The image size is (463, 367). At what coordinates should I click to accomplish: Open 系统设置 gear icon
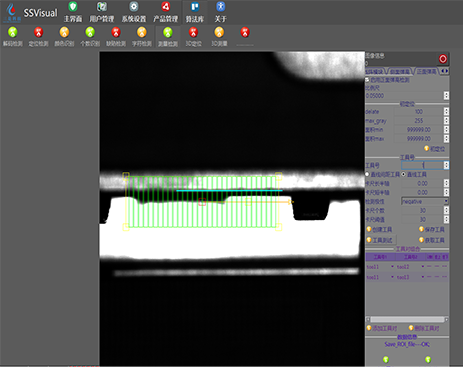[x=134, y=12]
